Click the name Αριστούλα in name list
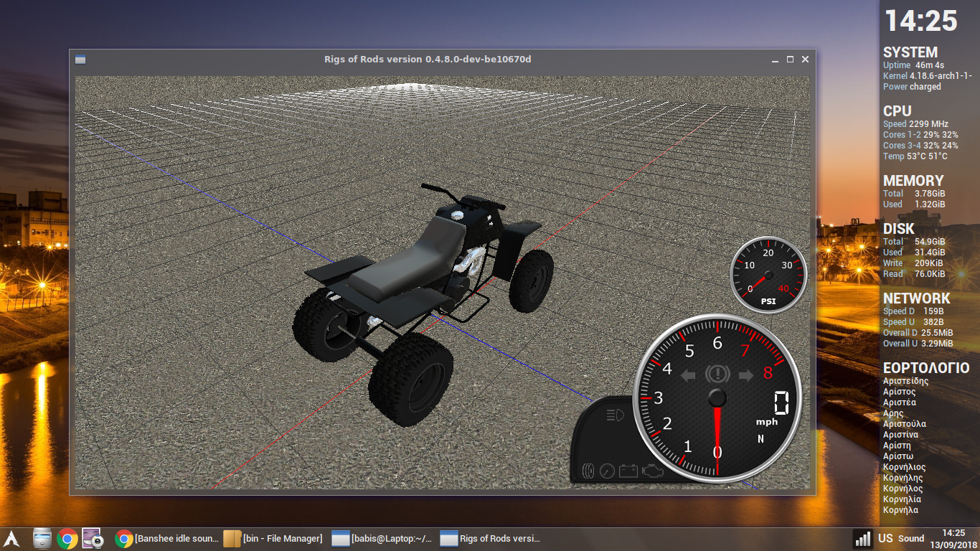The image size is (980, 551). click(x=905, y=424)
